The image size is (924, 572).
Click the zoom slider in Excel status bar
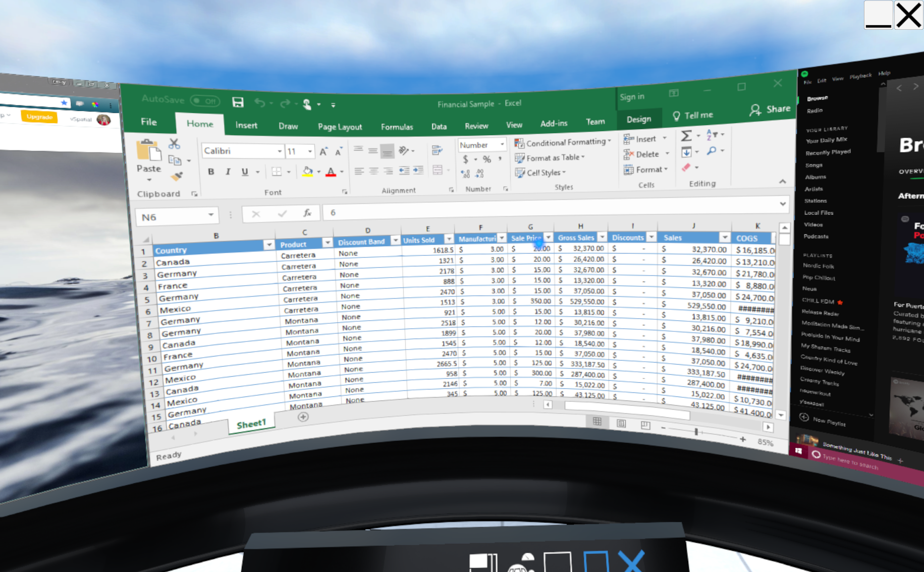click(696, 432)
